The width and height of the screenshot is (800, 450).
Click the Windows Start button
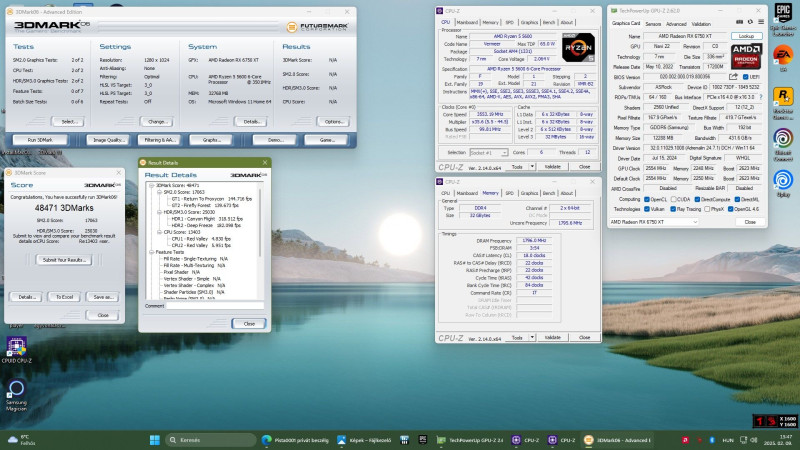(x=155, y=440)
